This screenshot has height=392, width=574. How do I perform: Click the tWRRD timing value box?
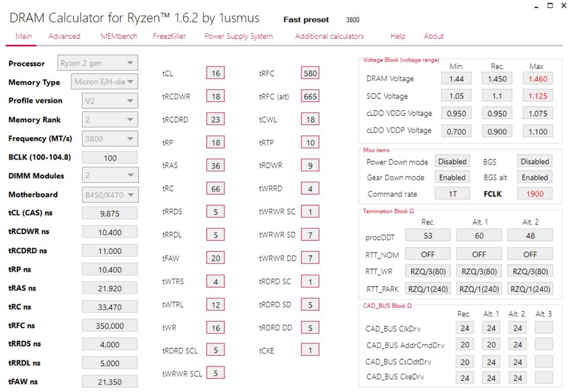(x=310, y=189)
